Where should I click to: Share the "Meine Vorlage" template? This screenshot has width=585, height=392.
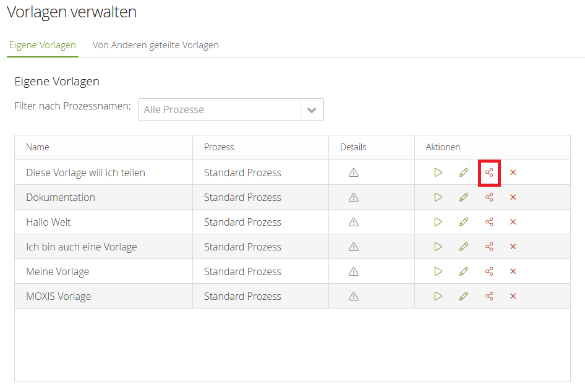tap(489, 271)
